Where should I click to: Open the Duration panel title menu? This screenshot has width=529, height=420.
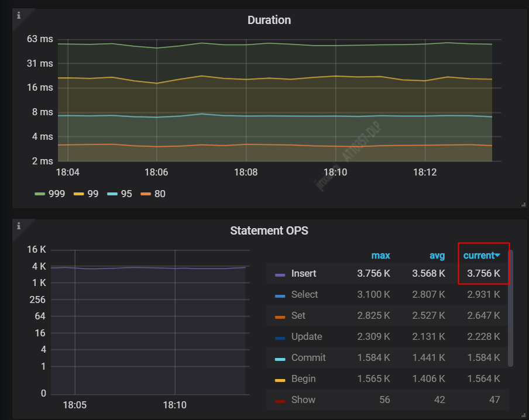pos(269,20)
